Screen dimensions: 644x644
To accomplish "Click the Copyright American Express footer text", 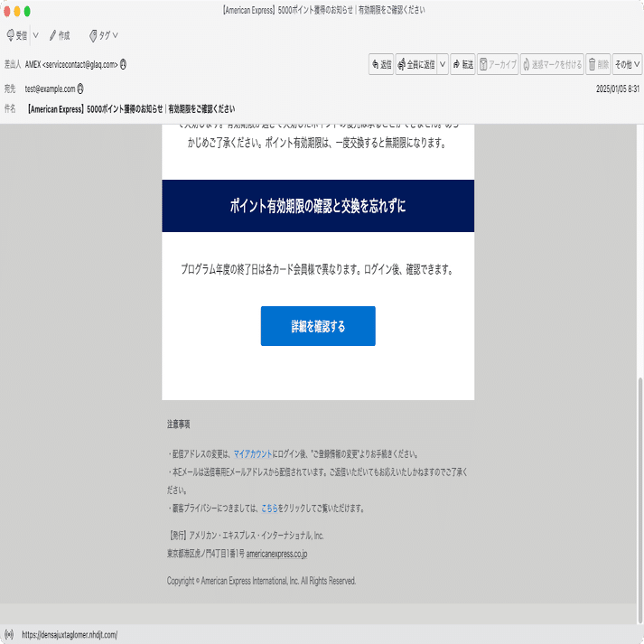I will [x=261, y=581].
